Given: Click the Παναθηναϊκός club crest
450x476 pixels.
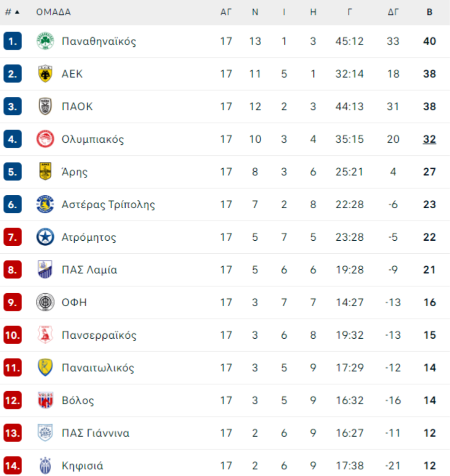Looking at the screenshot, I should click(45, 41).
